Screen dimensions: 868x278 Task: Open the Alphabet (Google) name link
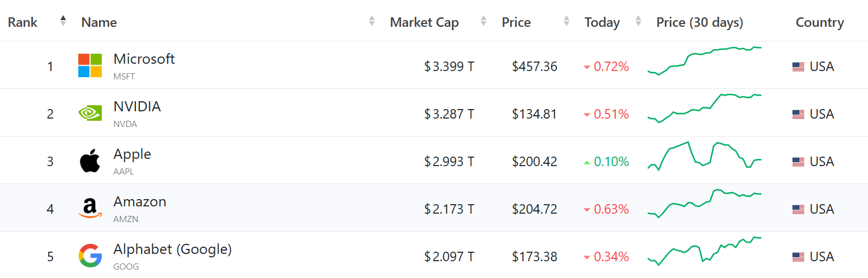[x=172, y=249]
